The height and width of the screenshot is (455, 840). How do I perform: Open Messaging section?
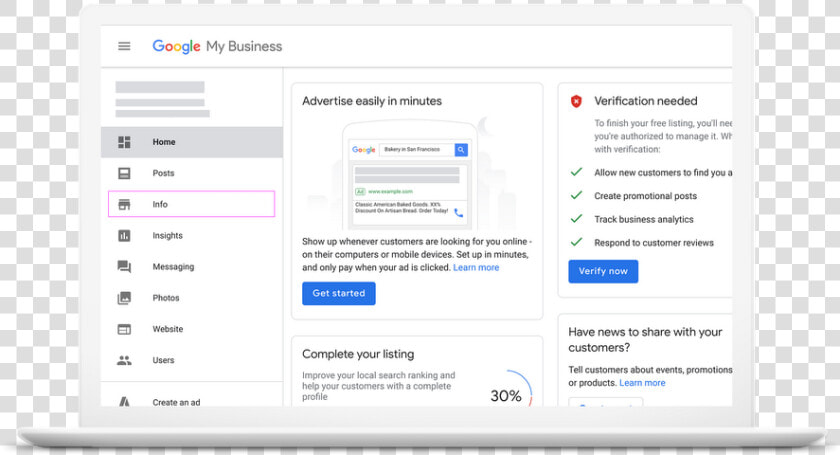pos(192,266)
